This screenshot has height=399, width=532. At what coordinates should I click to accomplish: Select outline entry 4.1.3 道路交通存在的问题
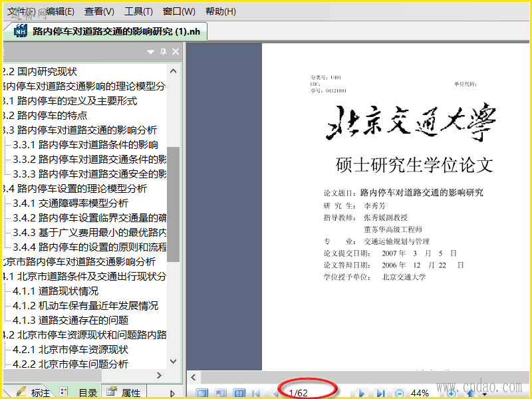click(70, 320)
